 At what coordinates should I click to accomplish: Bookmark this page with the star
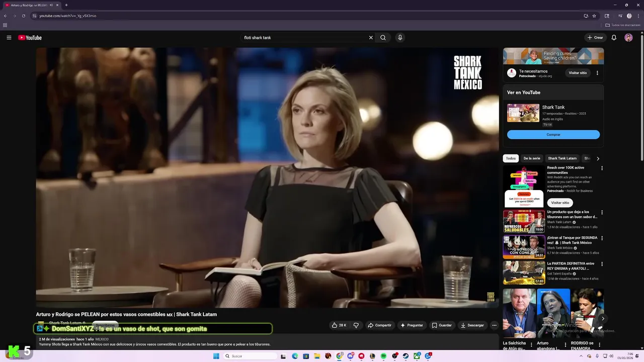pyautogui.click(x=594, y=16)
